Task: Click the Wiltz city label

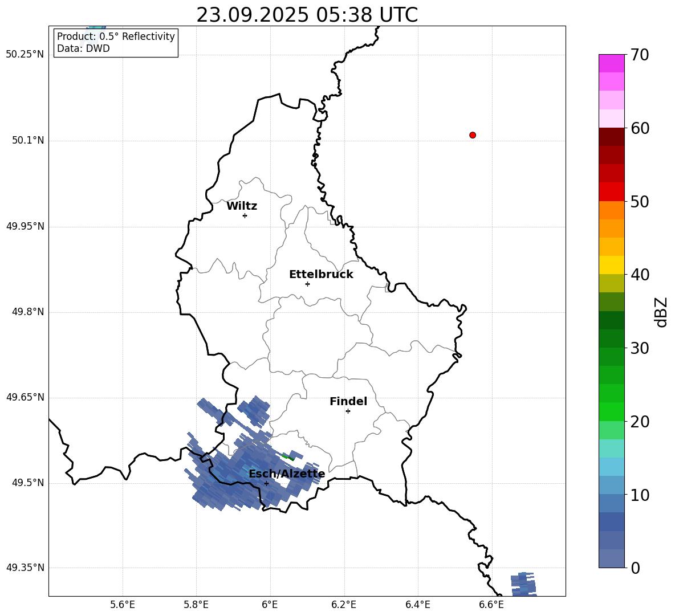Action: [x=242, y=206]
